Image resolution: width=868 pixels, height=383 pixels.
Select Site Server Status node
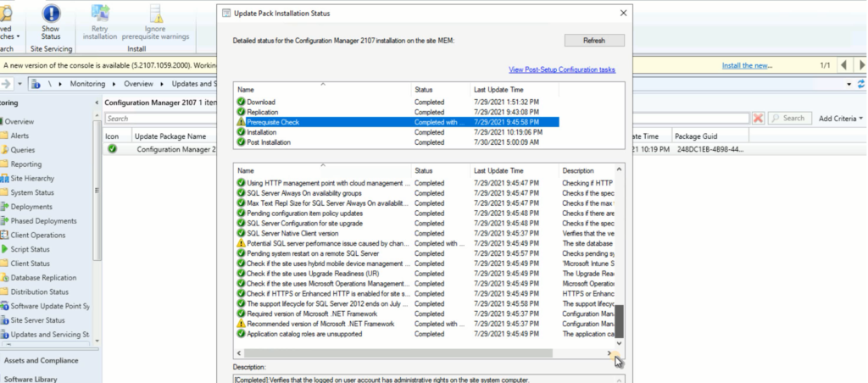coord(37,320)
